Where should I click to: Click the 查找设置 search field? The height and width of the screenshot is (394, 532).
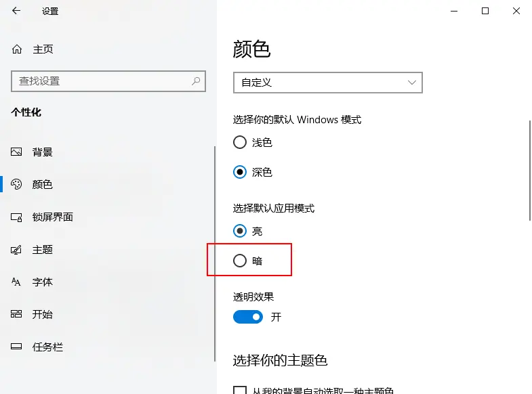(x=108, y=81)
